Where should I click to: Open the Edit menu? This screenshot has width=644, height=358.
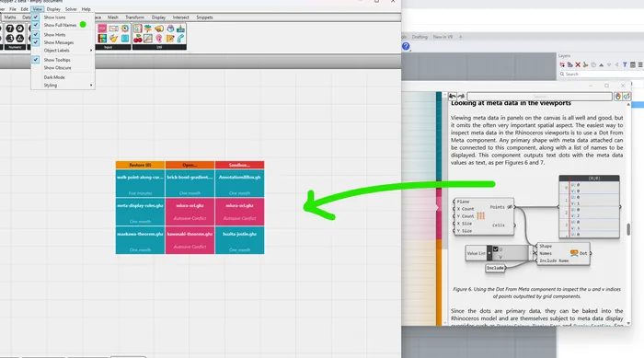25,9
